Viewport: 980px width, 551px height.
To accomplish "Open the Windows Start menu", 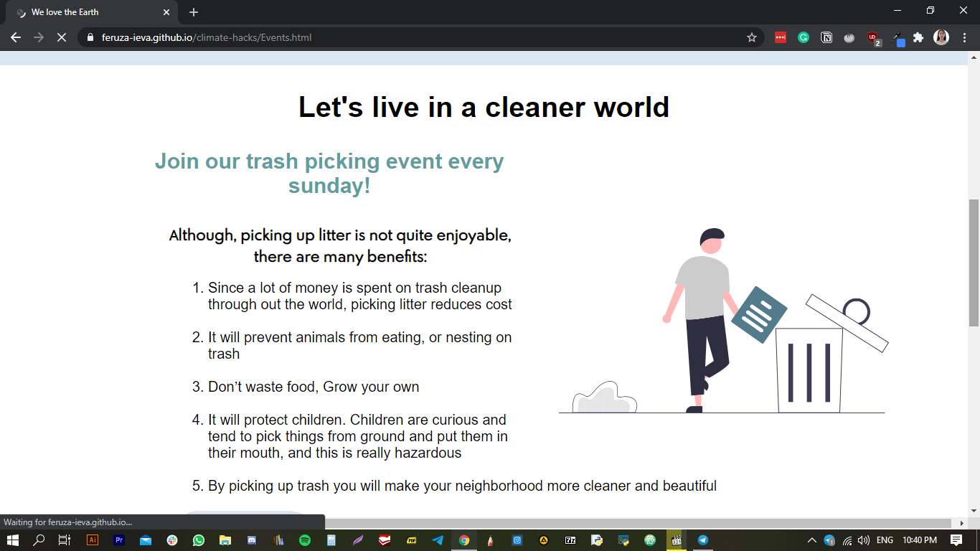I will coord(12,540).
